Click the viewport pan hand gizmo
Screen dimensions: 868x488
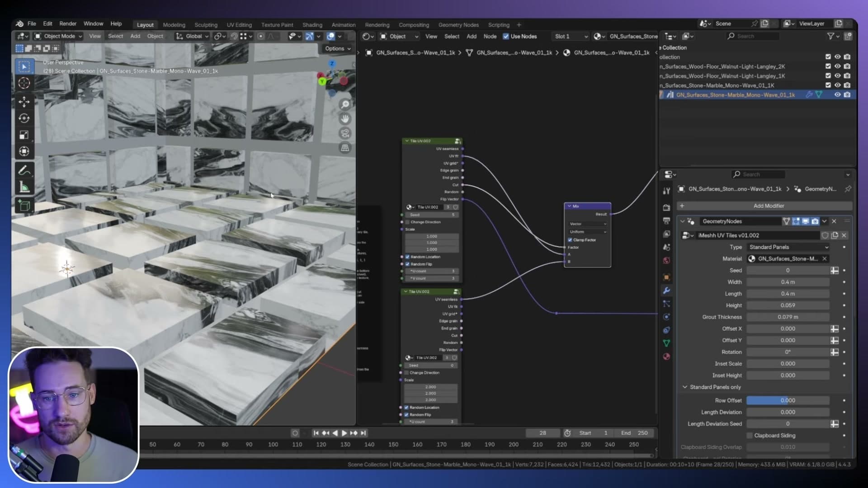(x=345, y=119)
